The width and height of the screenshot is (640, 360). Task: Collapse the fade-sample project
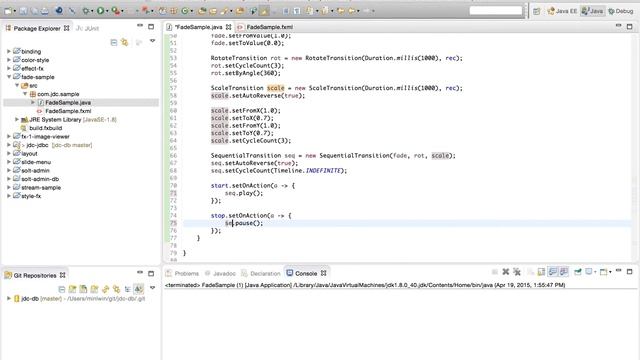point(9,77)
